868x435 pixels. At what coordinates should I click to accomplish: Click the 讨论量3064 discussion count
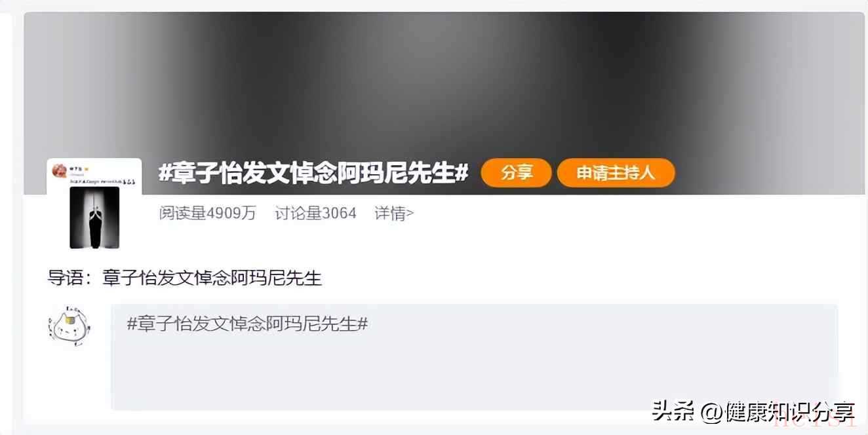coord(315,213)
